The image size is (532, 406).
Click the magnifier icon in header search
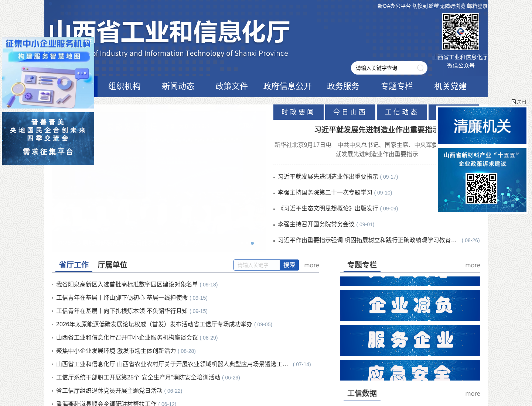(420, 68)
